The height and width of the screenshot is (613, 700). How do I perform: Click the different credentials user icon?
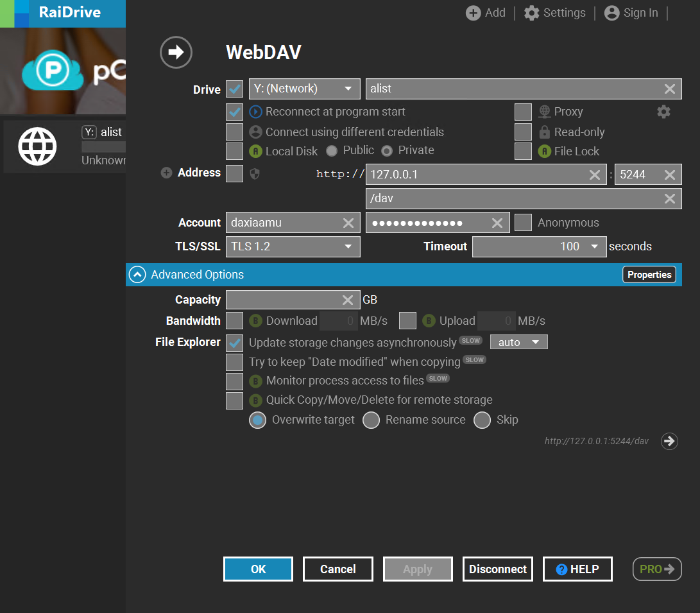pos(255,132)
